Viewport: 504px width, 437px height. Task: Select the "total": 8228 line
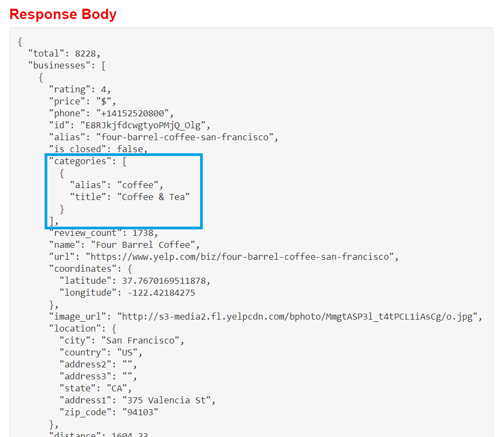[64, 54]
